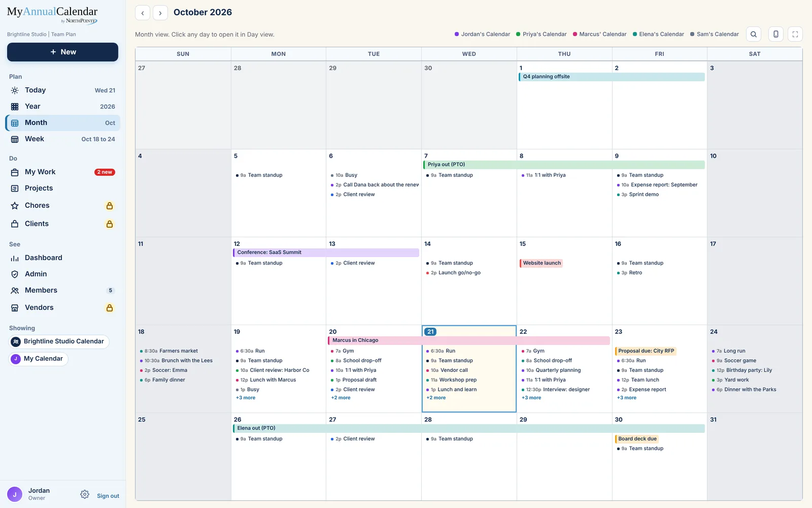812x508 pixels.
Task: Toggle the Brightline Studio Calendar chip
Action: (59, 342)
